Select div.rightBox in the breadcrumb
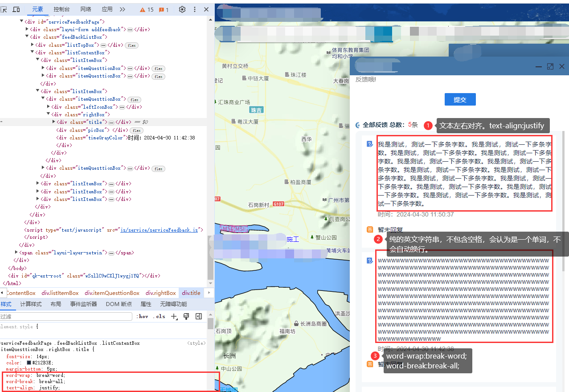569x392 pixels. (x=161, y=293)
